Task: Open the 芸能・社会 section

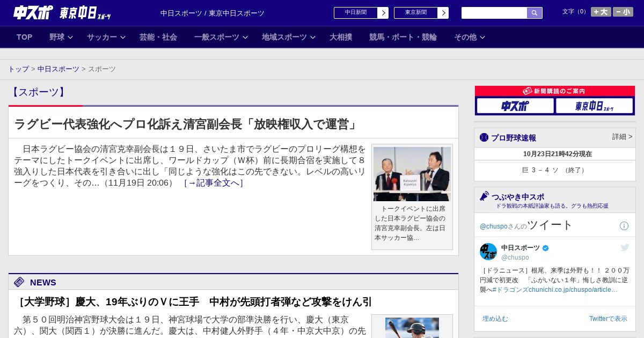Action: point(158,37)
